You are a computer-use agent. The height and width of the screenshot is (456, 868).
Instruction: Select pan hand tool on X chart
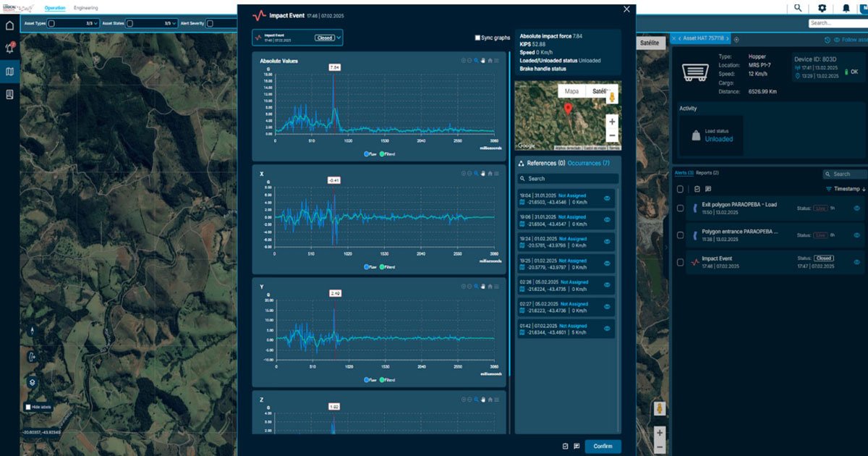(x=483, y=174)
